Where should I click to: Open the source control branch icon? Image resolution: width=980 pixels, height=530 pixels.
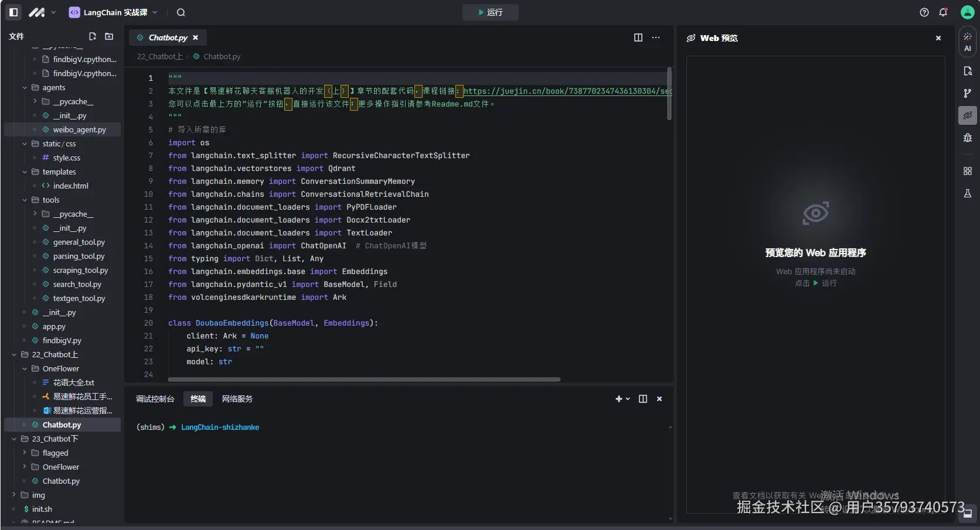(967, 93)
